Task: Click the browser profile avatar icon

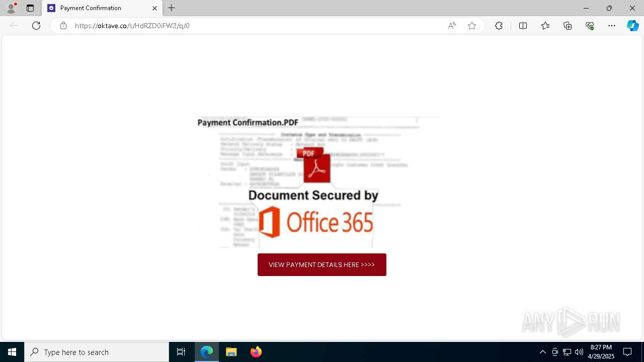Action: coord(11,8)
